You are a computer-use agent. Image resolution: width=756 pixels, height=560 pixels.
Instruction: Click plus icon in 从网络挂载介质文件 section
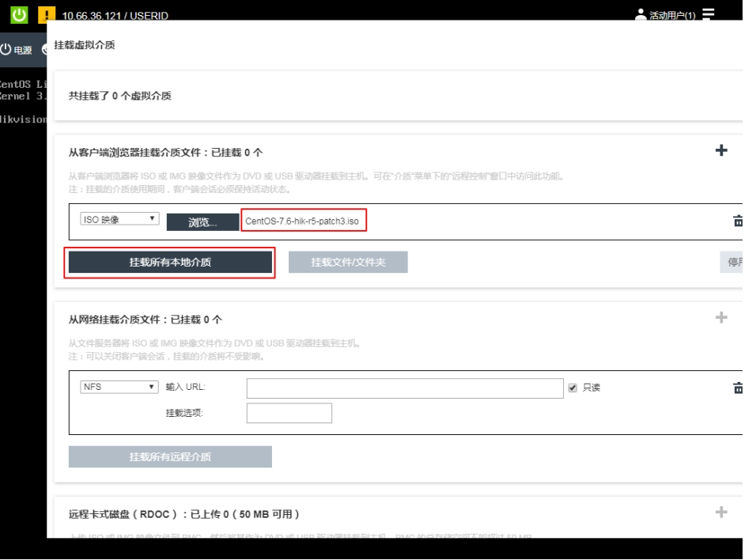(720, 317)
